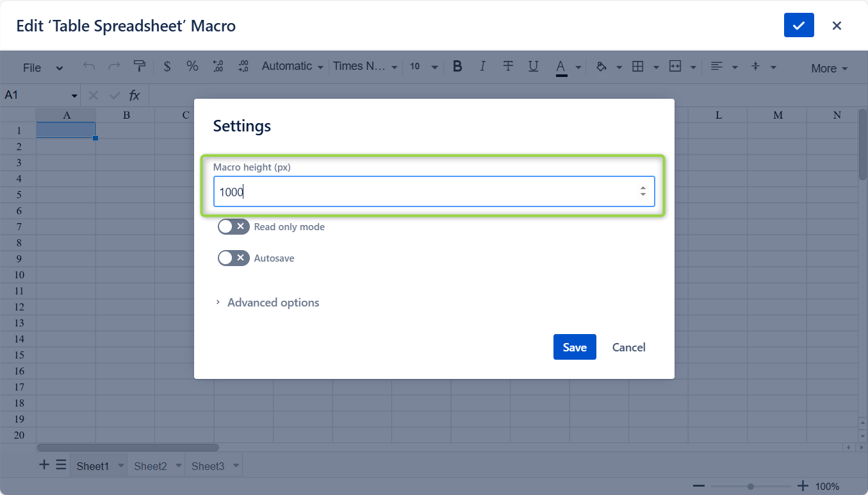Apply strikethrough formatting

(x=508, y=66)
